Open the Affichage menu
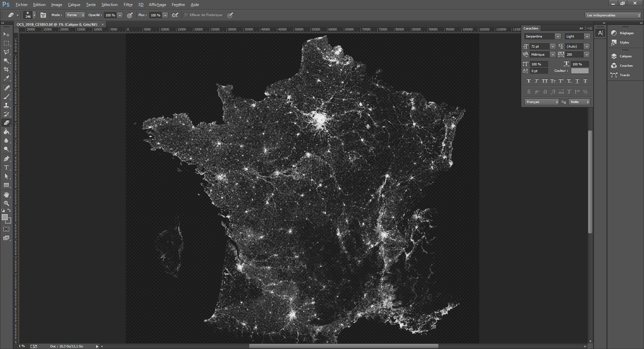The image size is (644, 349). 157,5
